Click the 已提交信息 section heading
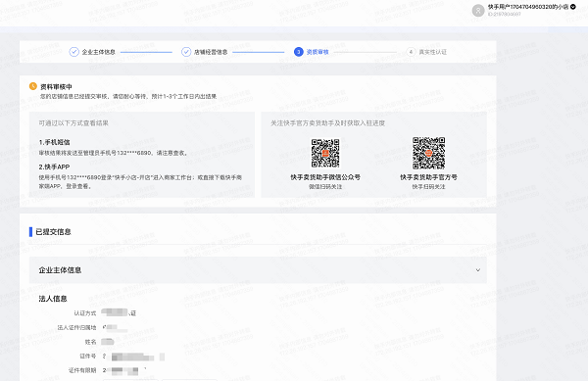Screen dimensions: 588x381 [x=53, y=232]
